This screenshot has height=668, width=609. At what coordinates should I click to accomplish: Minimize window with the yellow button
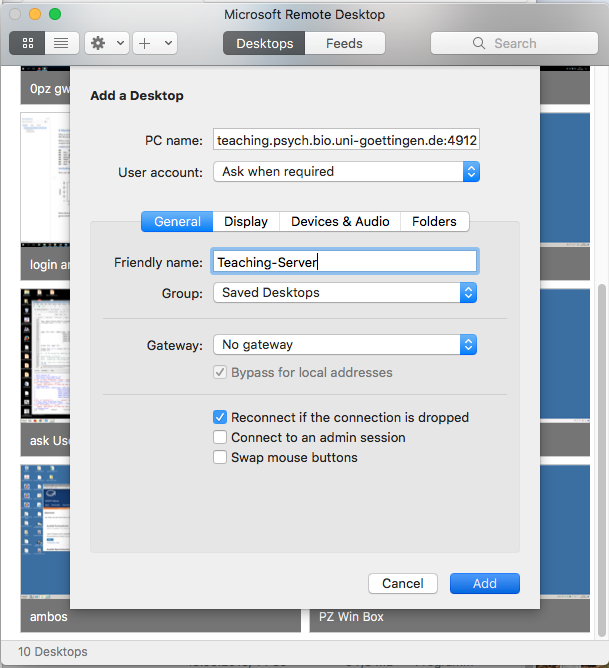(x=35, y=14)
